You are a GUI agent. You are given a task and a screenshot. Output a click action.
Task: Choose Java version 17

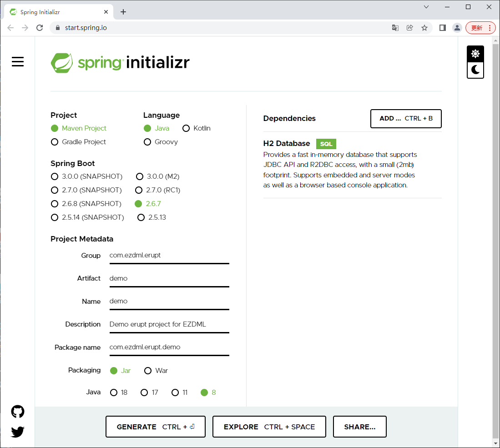(x=149, y=393)
